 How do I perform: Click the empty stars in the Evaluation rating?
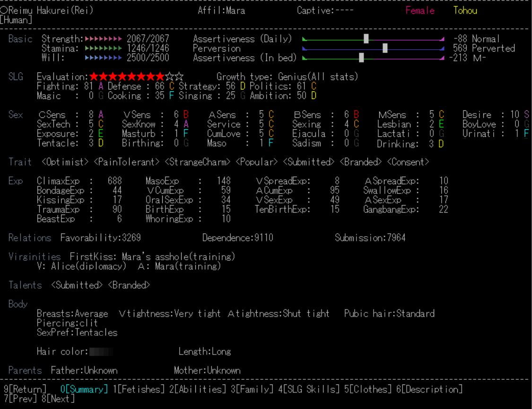(x=174, y=77)
